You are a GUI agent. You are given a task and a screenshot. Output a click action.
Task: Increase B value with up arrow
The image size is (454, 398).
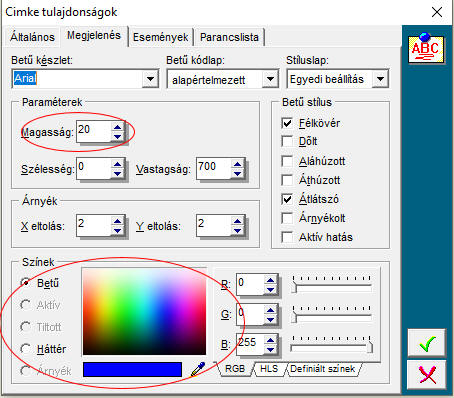[271, 340]
